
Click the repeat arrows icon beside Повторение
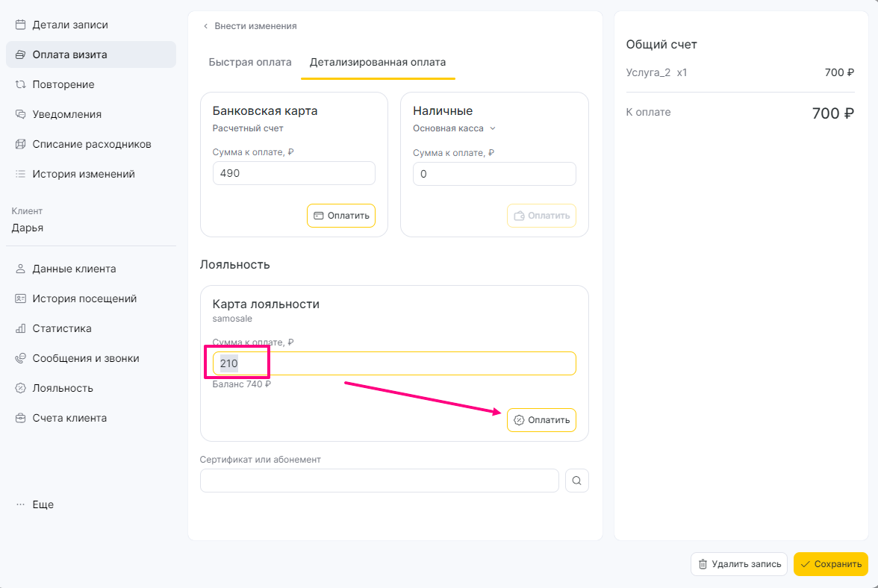coord(21,84)
